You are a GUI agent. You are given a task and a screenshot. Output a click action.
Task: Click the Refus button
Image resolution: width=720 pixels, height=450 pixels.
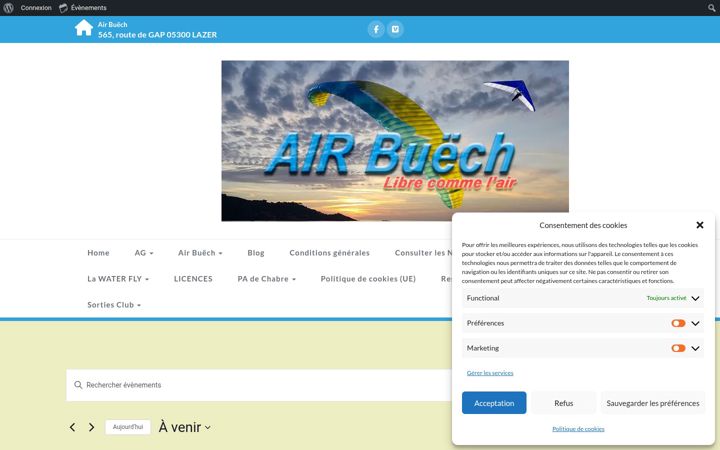click(x=563, y=403)
